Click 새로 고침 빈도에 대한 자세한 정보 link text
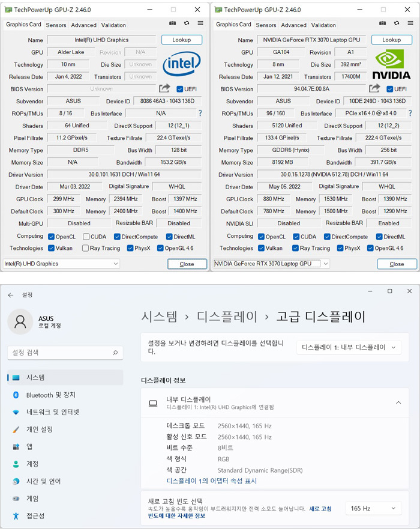 click(x=240, y=512)
